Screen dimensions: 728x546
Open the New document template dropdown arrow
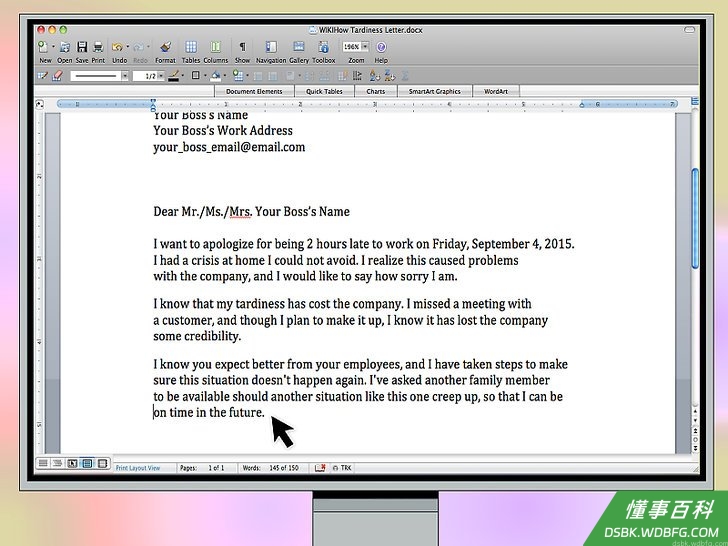(53, 47)
